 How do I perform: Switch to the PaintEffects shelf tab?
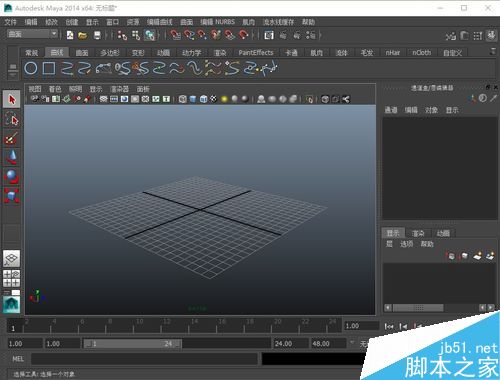256,52
